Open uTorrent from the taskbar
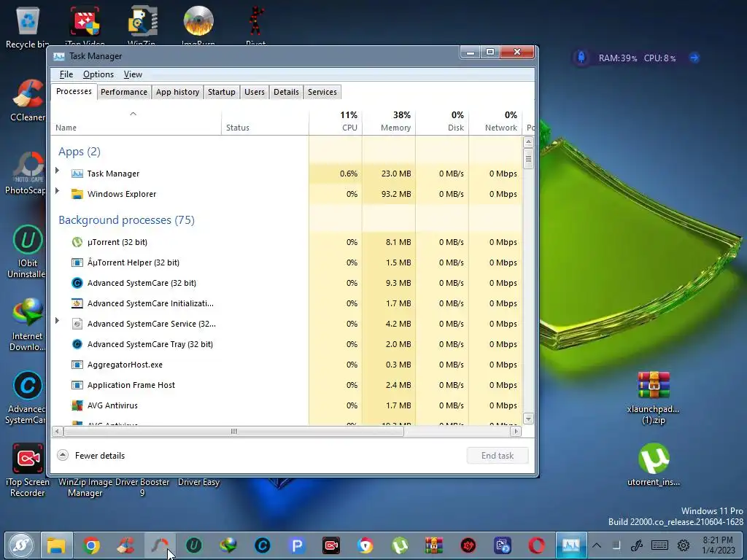 pyautogui.click(x=400, y=545)
